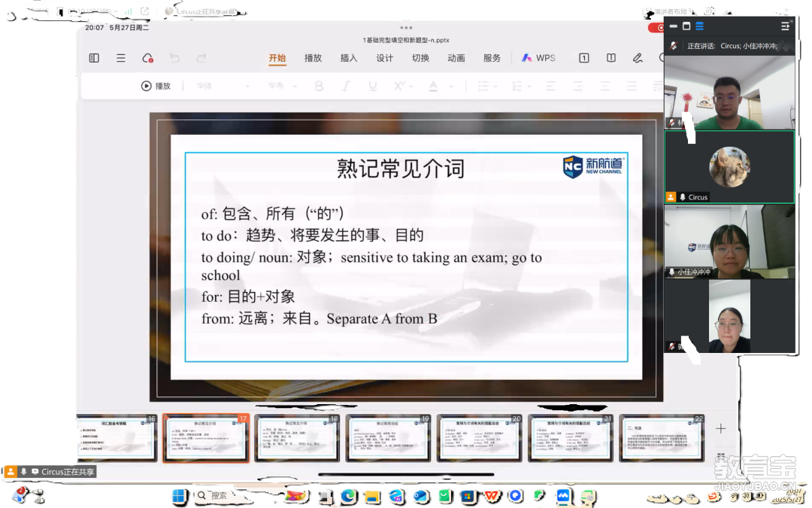The width and height of the screenshot is (812, 508).
Task: Select the stacked list video layout
Action: (x=700, y=26)
